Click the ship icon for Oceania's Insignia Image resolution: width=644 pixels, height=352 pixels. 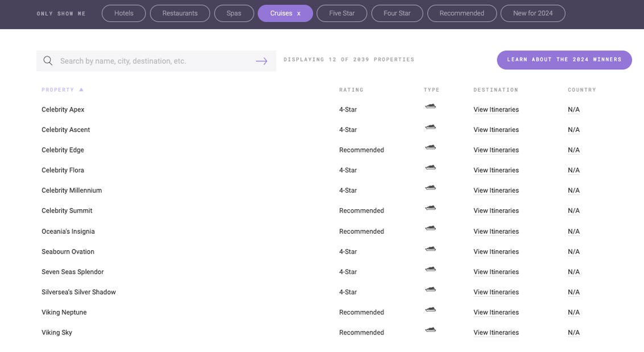pos(431,229)
